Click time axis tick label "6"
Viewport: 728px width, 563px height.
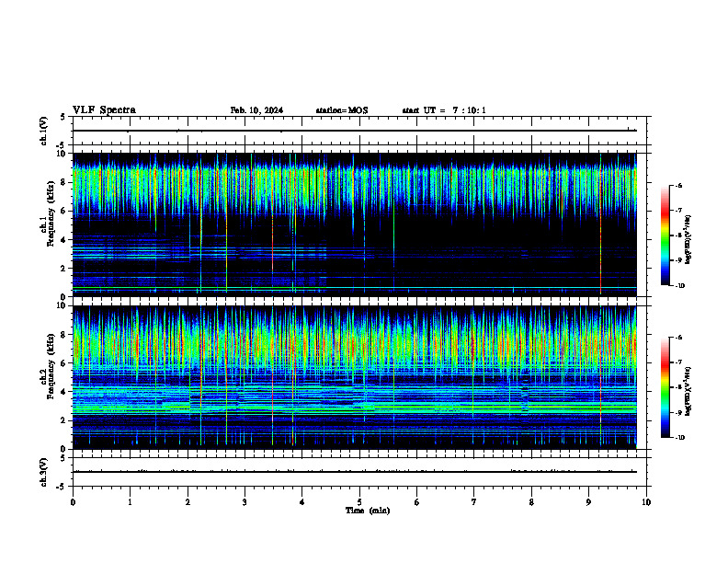417,502
